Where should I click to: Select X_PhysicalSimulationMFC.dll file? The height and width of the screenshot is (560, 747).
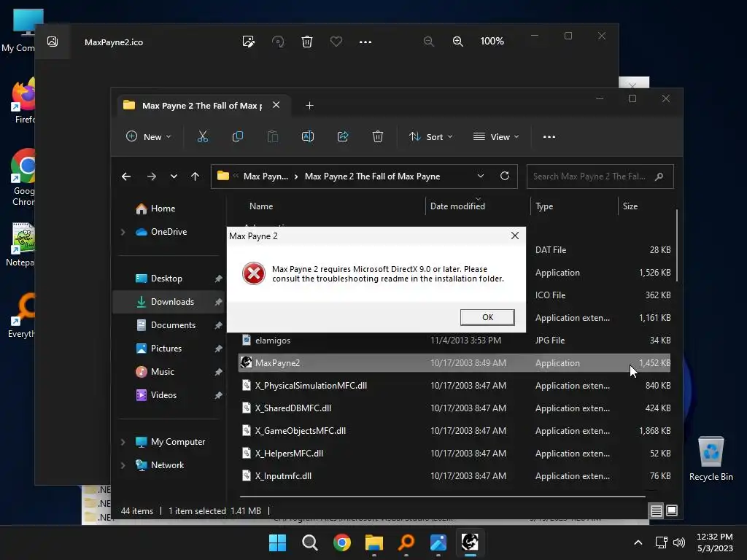coord(454,386)
